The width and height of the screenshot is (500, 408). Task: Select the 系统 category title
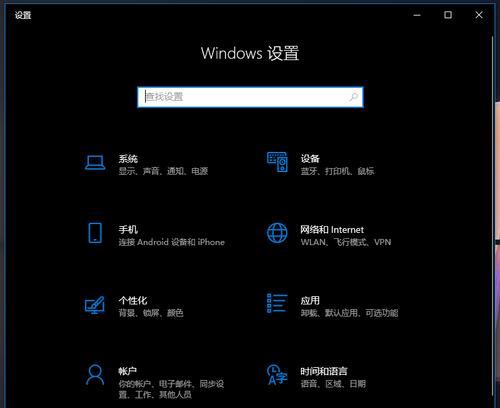point(128,159)
